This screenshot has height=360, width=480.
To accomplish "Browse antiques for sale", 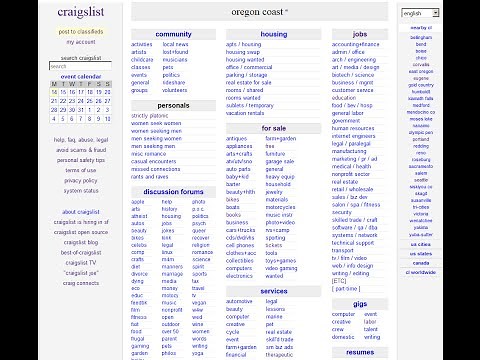I will click(236, 139).
